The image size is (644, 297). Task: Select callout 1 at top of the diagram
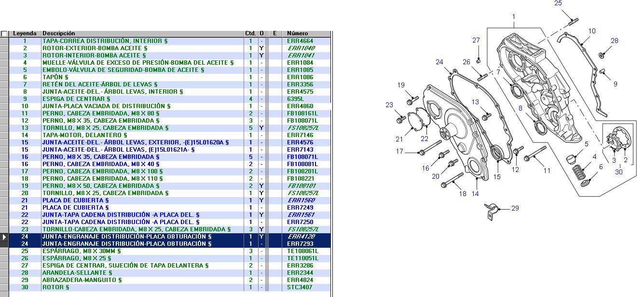[514, 17]
